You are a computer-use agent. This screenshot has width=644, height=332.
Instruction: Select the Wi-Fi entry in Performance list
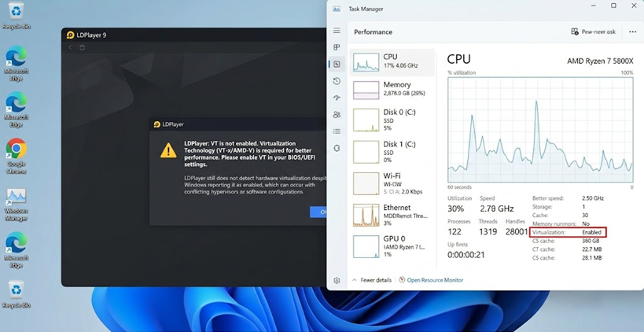[x=392, y=183]
